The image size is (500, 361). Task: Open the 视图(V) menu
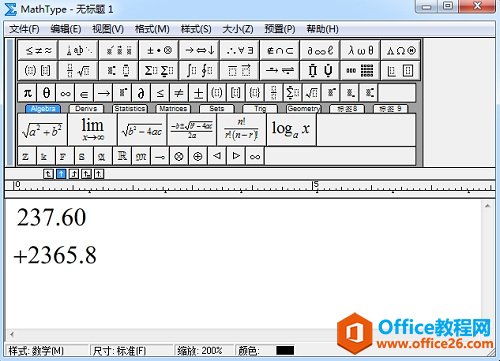pyautogui.click(x=108, y=29)
